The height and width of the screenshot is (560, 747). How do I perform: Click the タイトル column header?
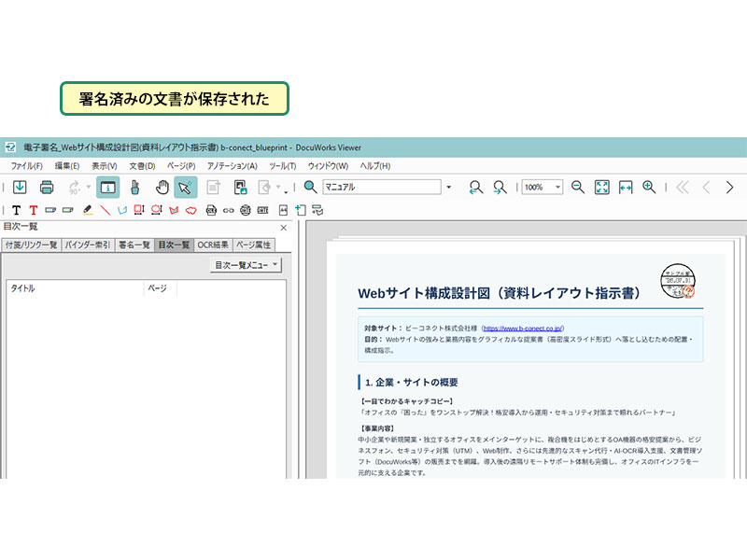[x=76, y=288]
